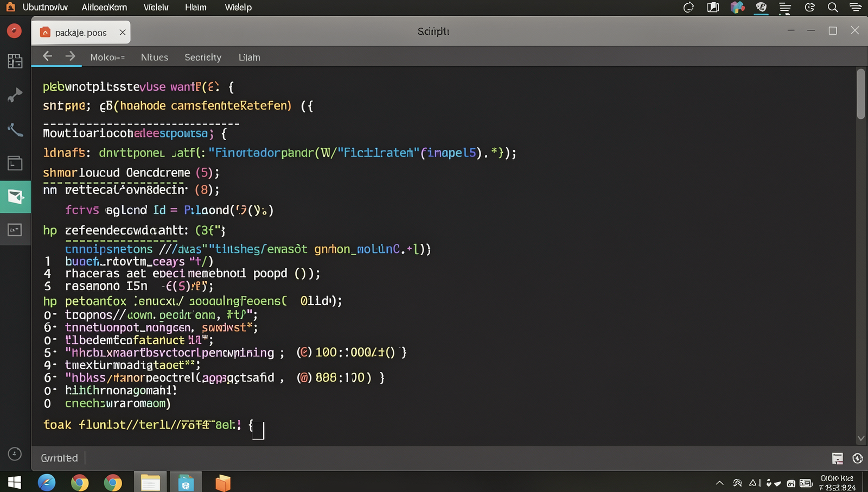Click the taskbar clock
The height and width of the screenshot is (492, 868).
pyautogui.click(x=838, y=483)
